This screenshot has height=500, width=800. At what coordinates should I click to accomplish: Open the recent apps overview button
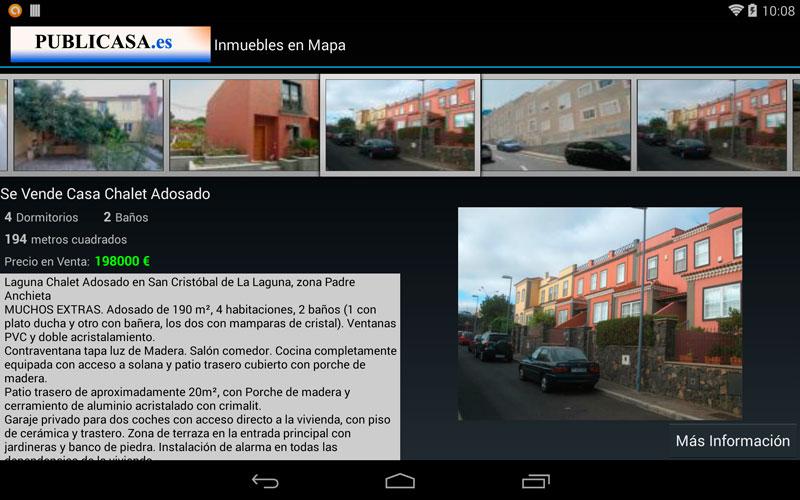pos(536,481)
